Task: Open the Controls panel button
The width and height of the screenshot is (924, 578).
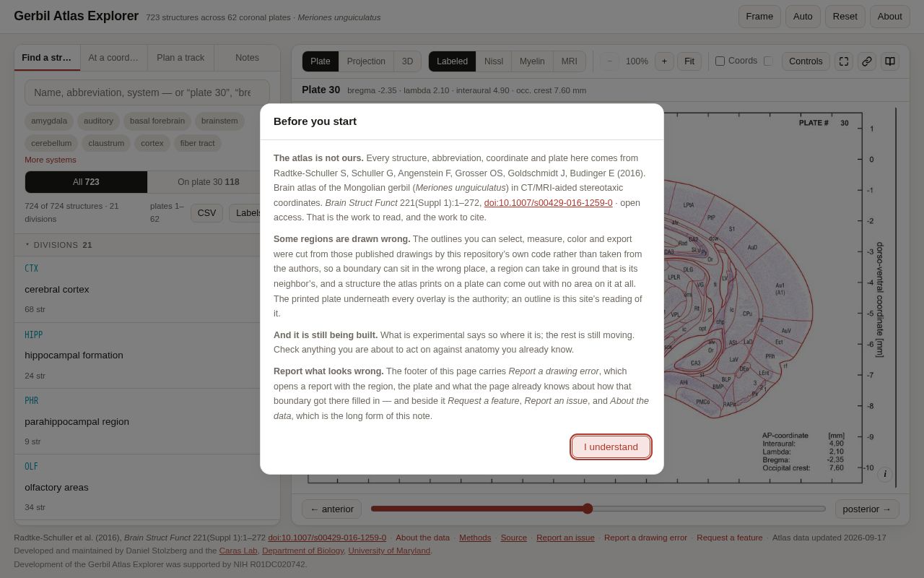Action: click(806, 61)
